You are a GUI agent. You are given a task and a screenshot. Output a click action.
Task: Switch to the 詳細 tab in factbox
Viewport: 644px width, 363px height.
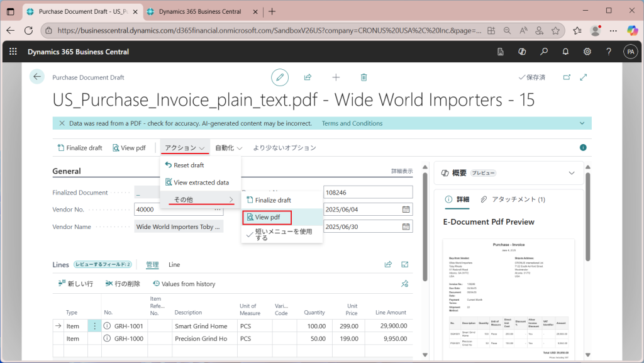click(x=457, y=199)
